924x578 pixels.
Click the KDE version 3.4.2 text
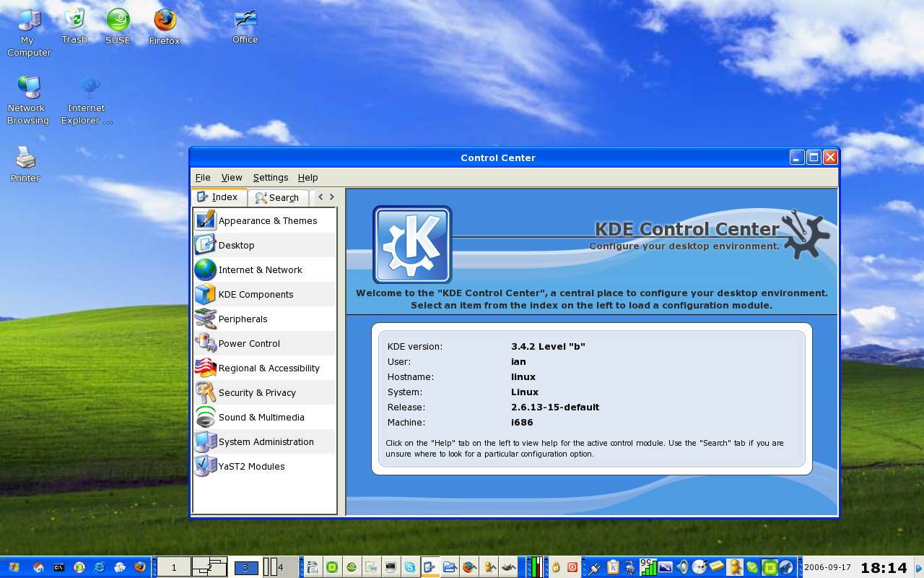coord(548,346)
